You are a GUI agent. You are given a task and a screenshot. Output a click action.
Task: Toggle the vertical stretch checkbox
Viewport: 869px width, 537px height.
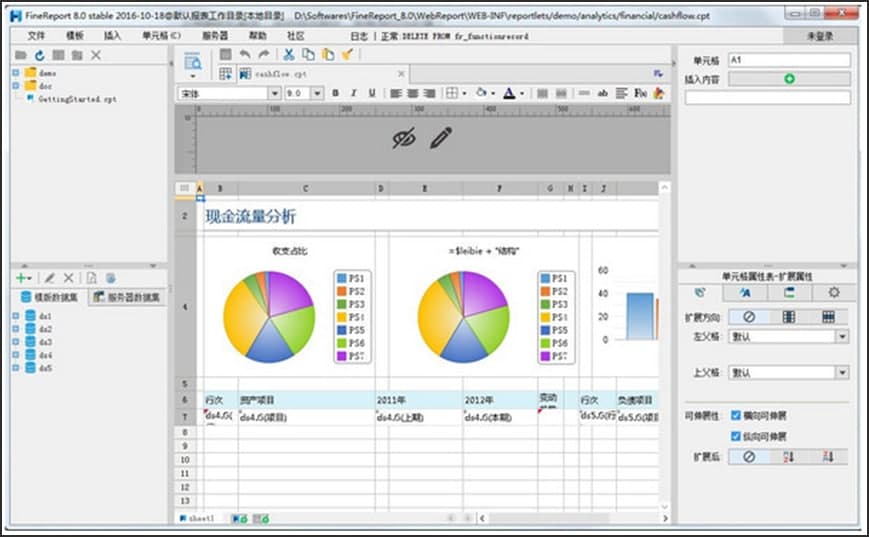[x=735, y=436]
